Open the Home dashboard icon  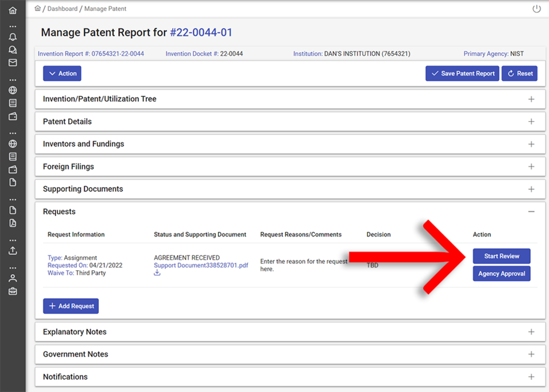pyautogui.click(x=13, y=10)
